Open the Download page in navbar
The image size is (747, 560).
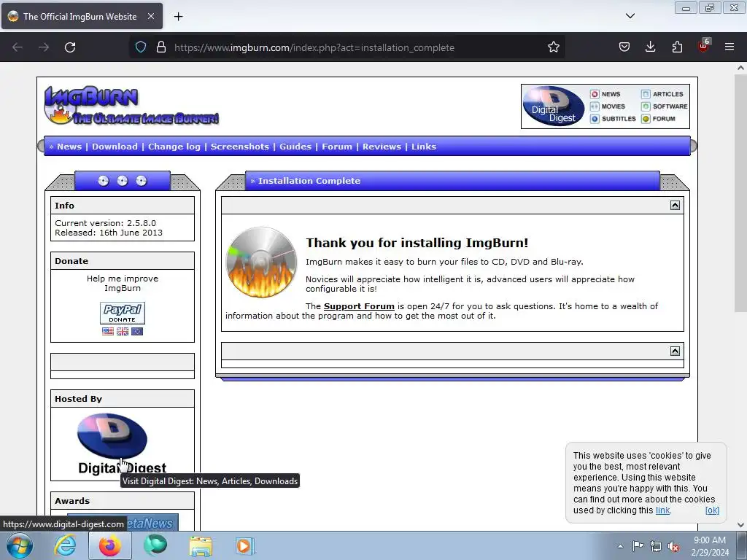(x=115, y=147)
